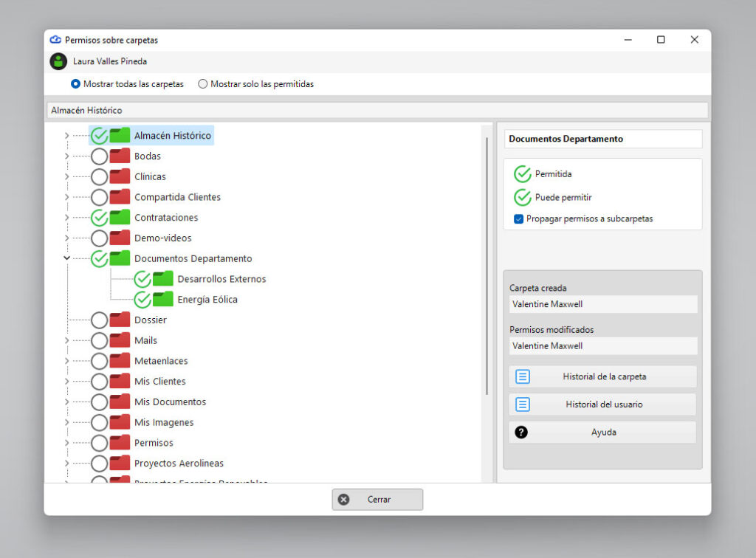Click the question mark icon beside Ayuda

pos(521,433)
